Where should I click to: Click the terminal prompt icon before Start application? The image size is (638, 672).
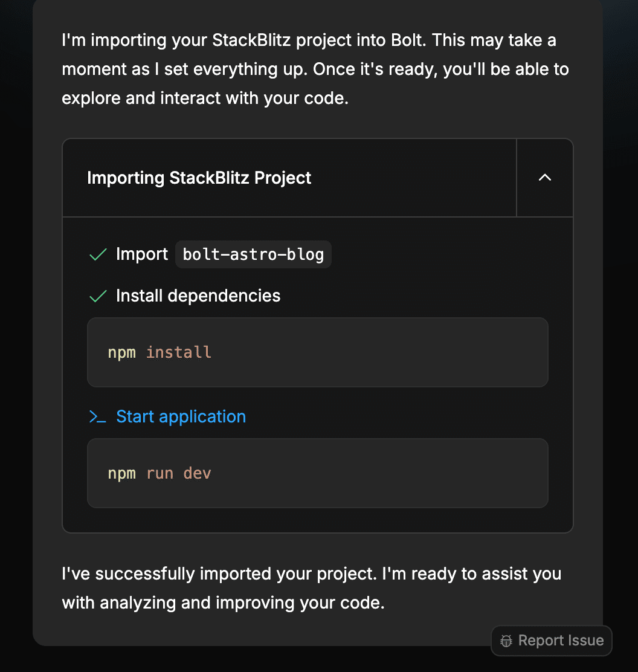point(98,417)
